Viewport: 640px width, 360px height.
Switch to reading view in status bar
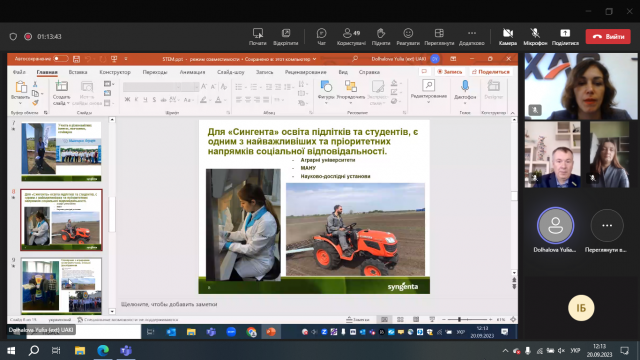point(416,320)
